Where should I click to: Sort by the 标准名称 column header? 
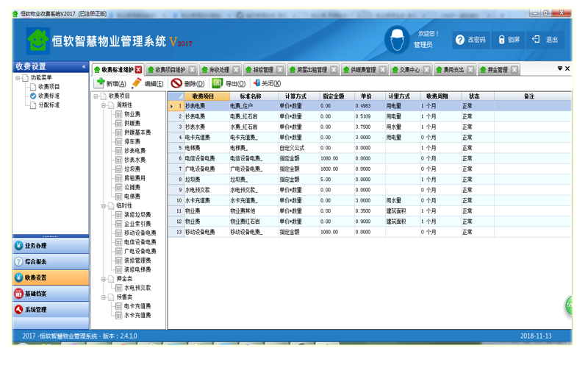(251, 96)
